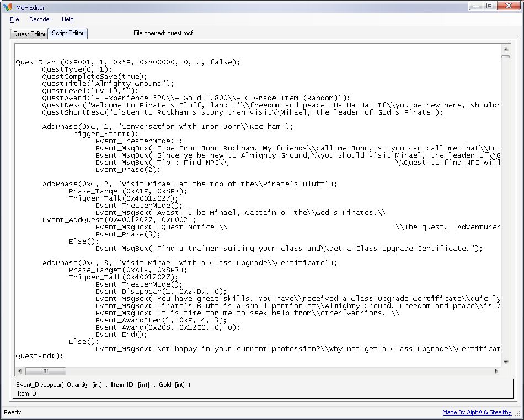Click the QuestEnd line at script bottom
Viewport: 524px width, 420px height.
point(38,356)
